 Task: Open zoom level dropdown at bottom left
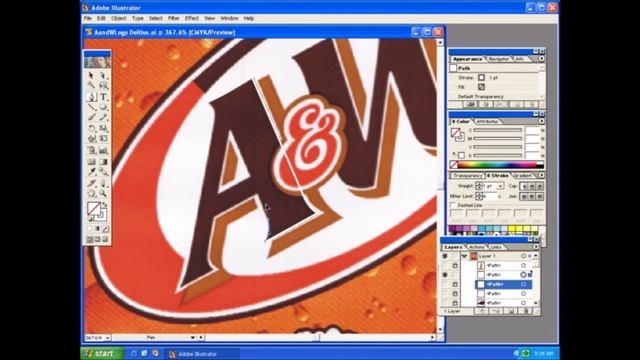point(107,338)
